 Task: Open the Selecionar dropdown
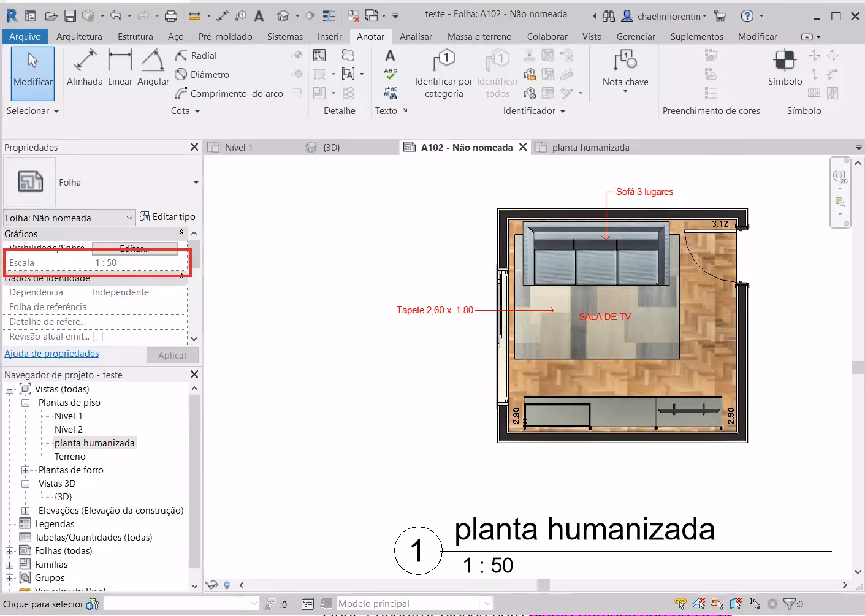click(x=33, y=111)
